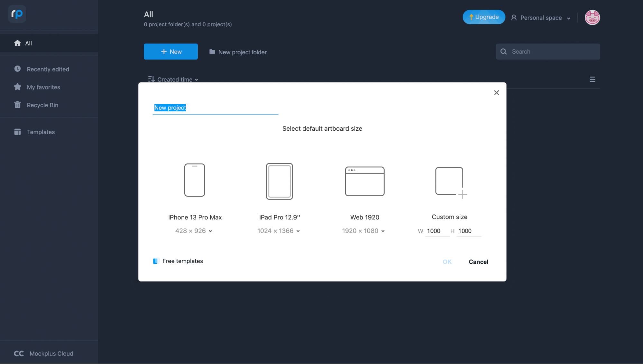Switch to the Templates section
Viewport: 643px width, 364px height.
(41, 132)
